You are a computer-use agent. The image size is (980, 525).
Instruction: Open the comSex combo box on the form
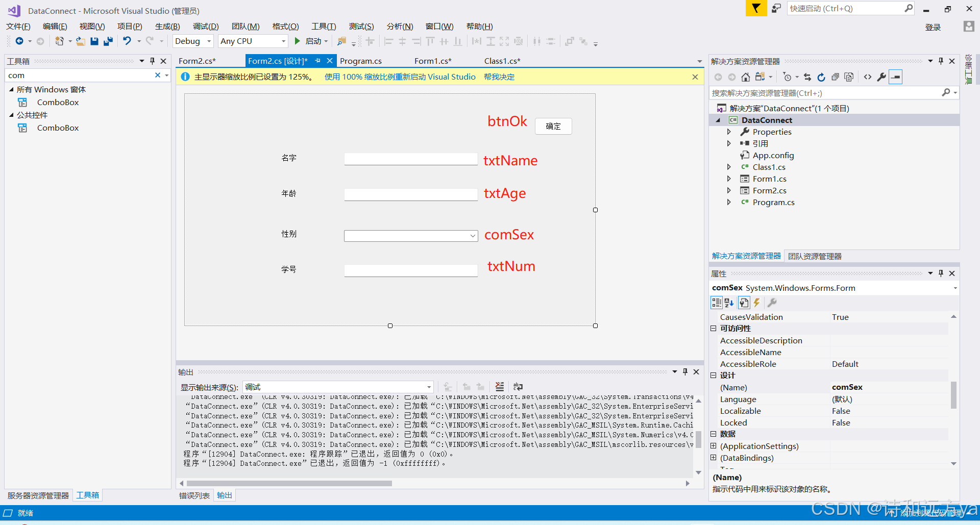click(473, 236)
